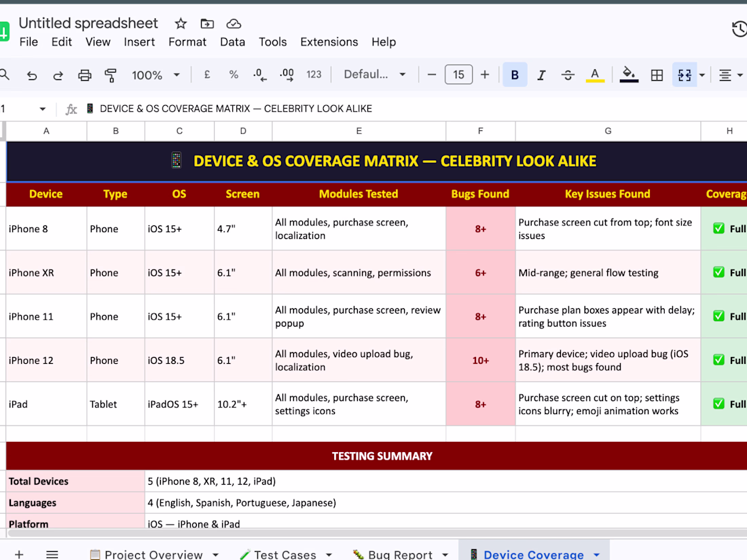
Task: Toggle bold formatting button
Action: [515, 75]
